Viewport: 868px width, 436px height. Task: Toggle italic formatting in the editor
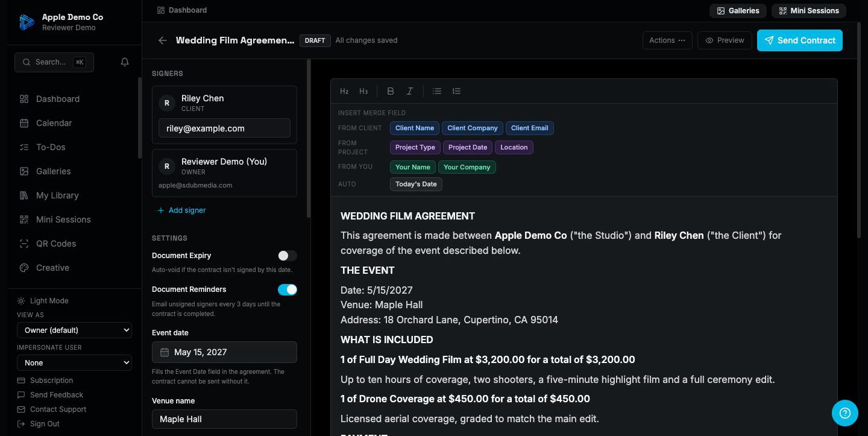coord(410,91)
